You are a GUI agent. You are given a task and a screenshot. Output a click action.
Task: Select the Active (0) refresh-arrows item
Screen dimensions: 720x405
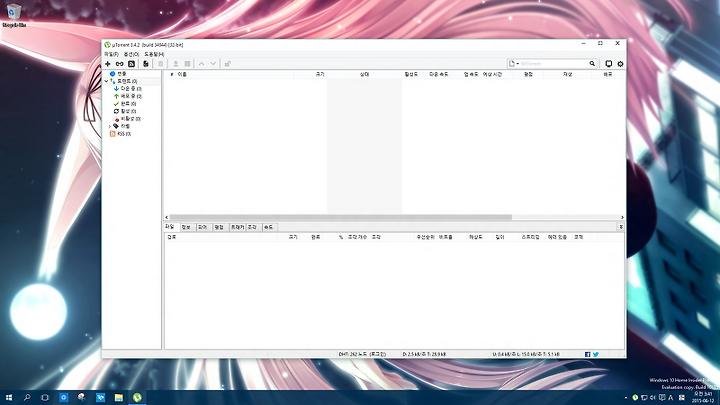[125, 112]
